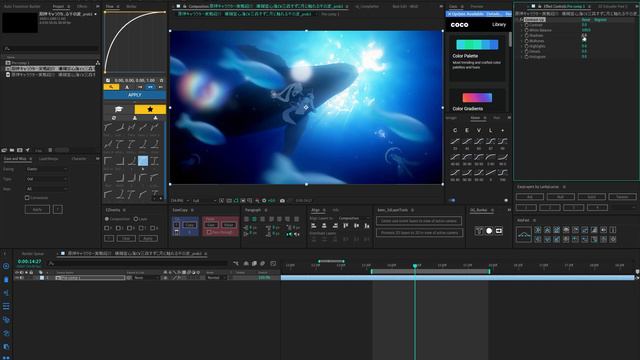Screen dimensions: 640x360
Task: Open the Color Gradients card in Coco
Action: (477, 101)
